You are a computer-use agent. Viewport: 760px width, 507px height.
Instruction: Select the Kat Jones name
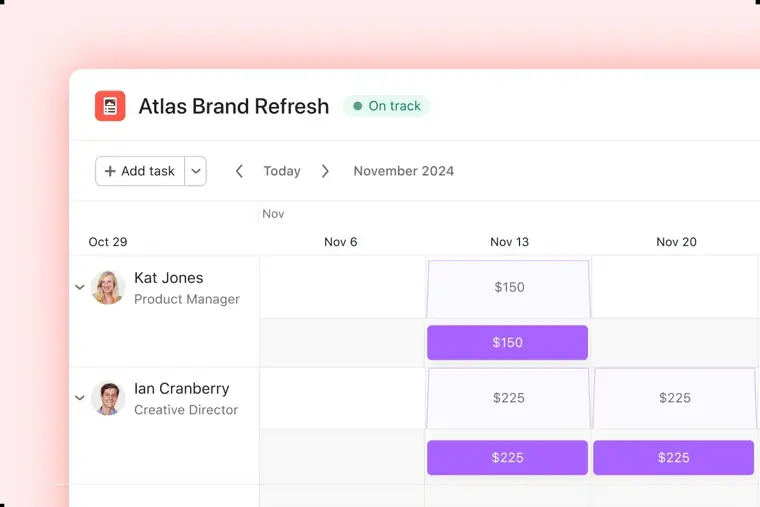tap(169, 278)
